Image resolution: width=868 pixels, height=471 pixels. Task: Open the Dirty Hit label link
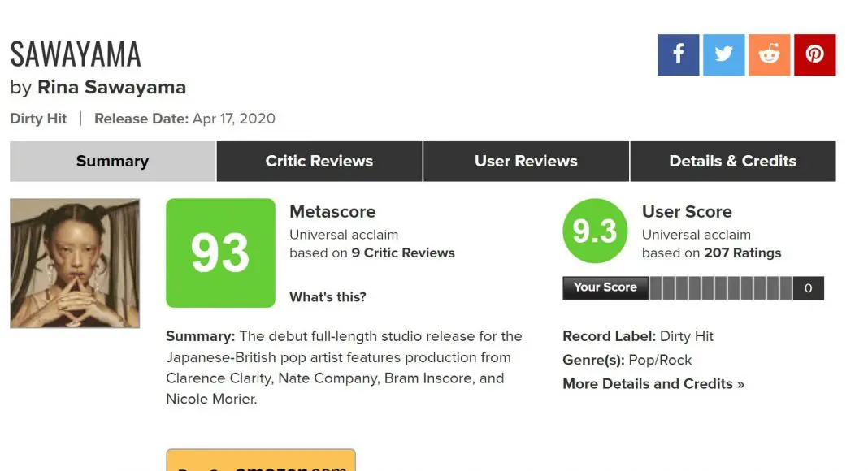(38, 119)
